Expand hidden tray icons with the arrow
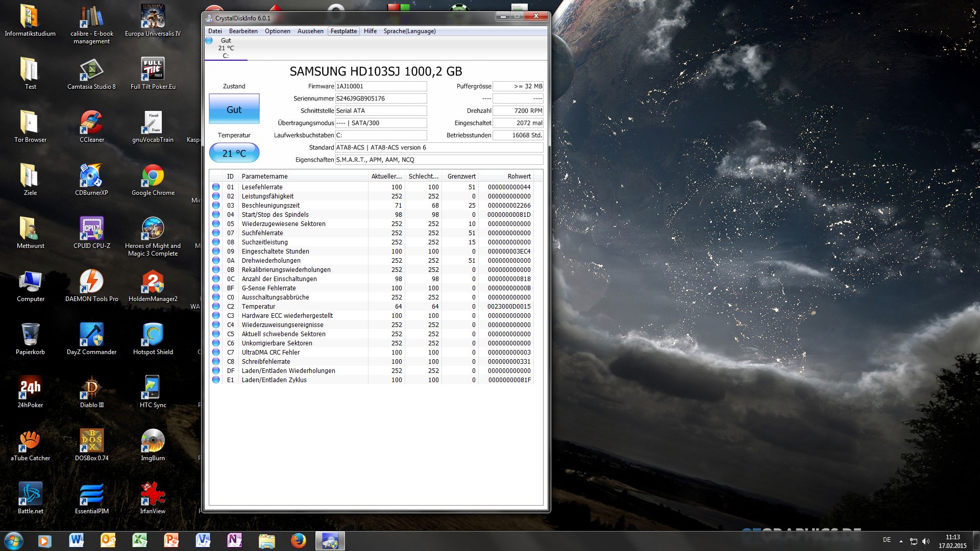 [x=901, y=541]
